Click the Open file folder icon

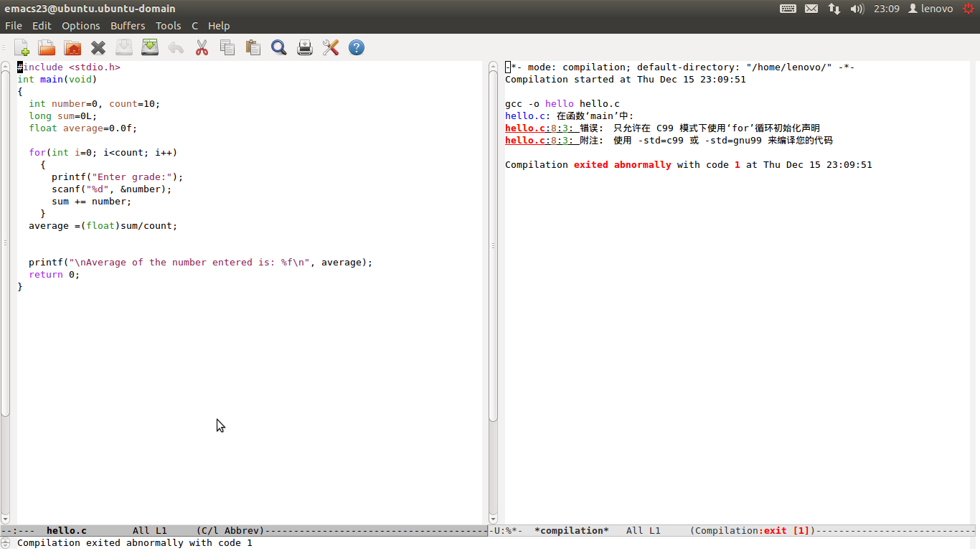pos(47,48)
